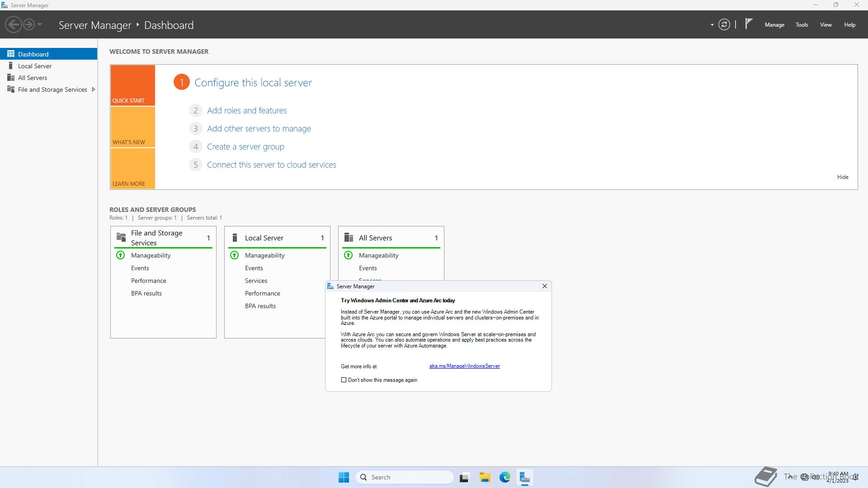Open dropdown arrow beside Refresh icon

point(712,25)
